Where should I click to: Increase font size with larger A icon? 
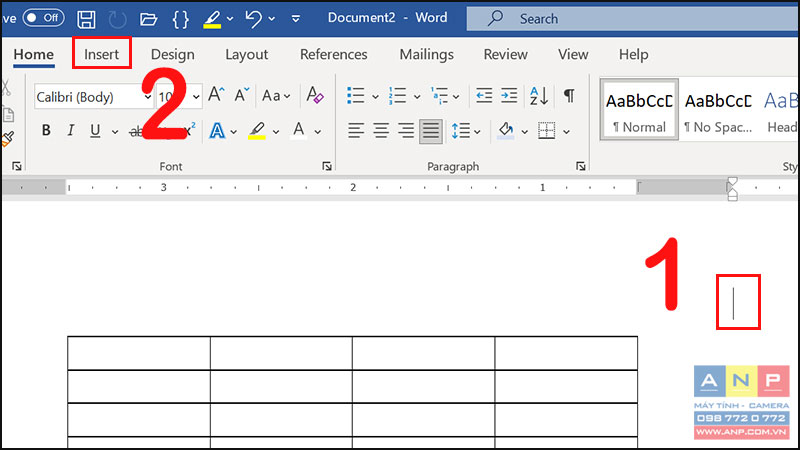[216, 95]
